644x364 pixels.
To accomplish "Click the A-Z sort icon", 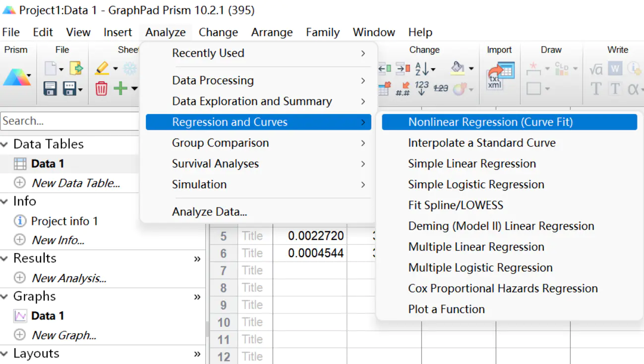I will (423, 68).
